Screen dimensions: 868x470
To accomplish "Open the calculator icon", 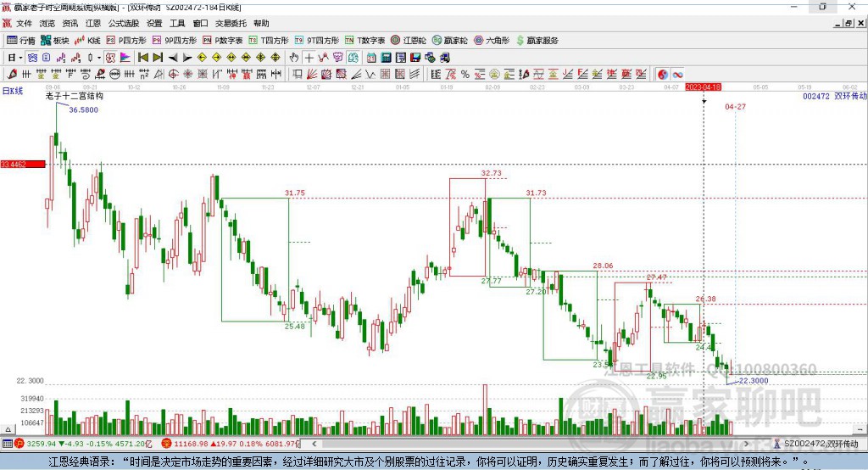I will (387, 58).
